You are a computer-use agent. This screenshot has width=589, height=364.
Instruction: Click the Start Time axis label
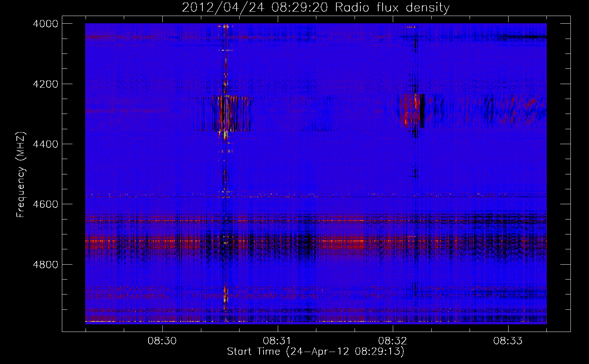pyautogui.click(x=316, y=351)
